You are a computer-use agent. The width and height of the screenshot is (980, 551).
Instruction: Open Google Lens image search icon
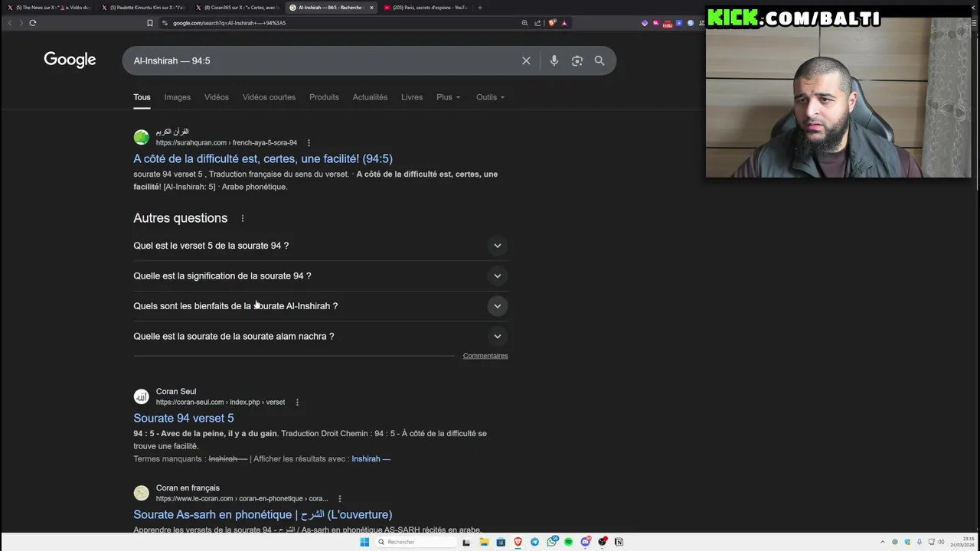click(x=577, y=60)
